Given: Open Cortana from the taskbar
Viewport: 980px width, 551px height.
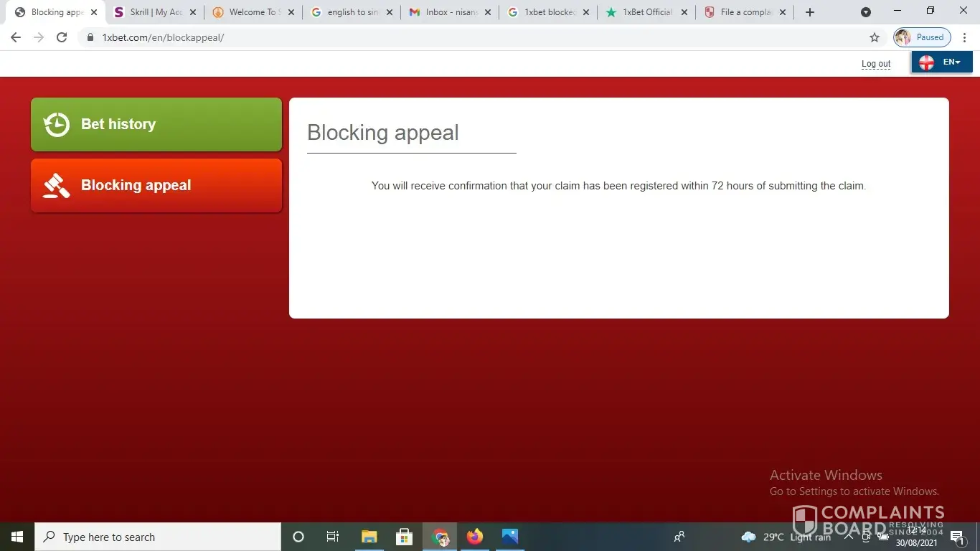Looking at the screenshot, I should point(298,537).
